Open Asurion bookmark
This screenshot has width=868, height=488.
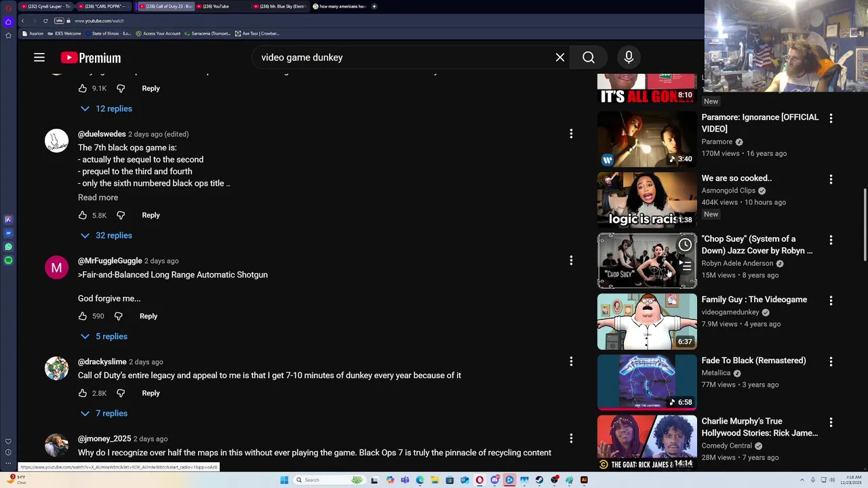(33, 33)
